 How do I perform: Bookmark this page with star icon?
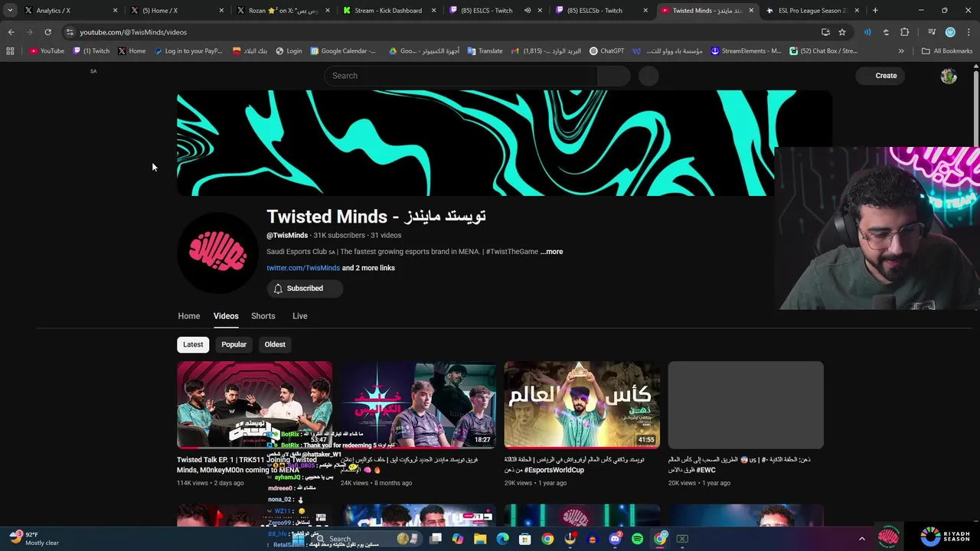coord(842,32)
